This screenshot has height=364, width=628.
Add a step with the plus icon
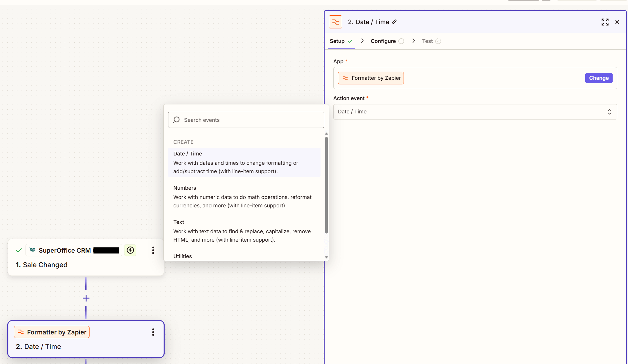point(86,298)
